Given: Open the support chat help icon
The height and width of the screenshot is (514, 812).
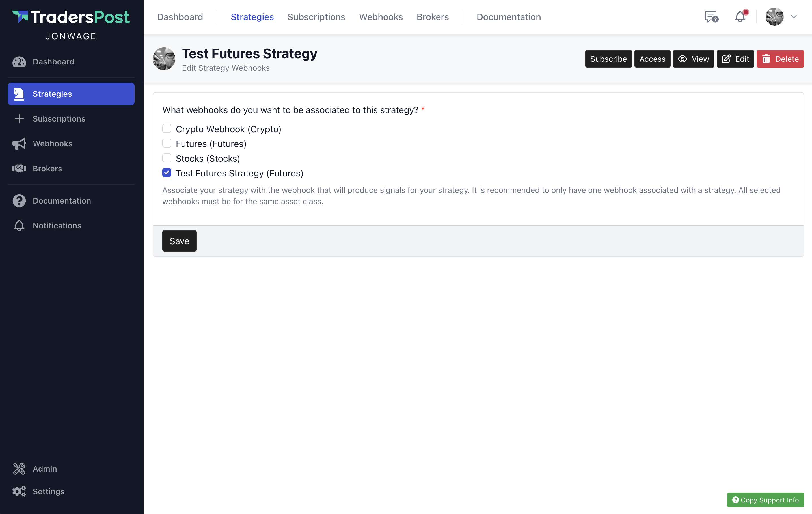Looking at the screenshot, I should (711, 17).
